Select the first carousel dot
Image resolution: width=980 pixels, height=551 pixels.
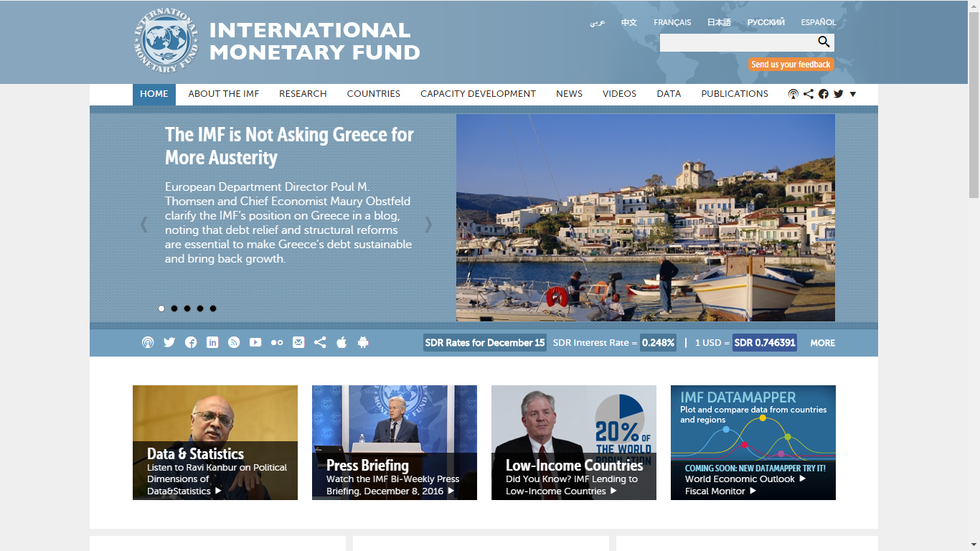tap(161, 309)
